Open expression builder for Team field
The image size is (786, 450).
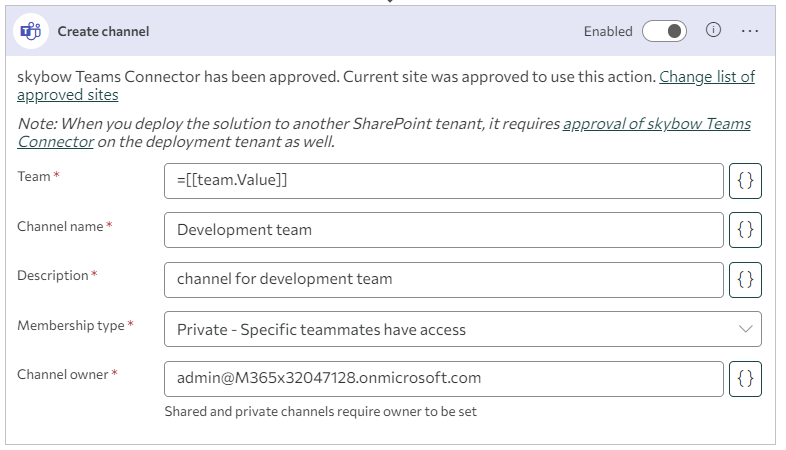pyautogui.click(x=745, y=180)
